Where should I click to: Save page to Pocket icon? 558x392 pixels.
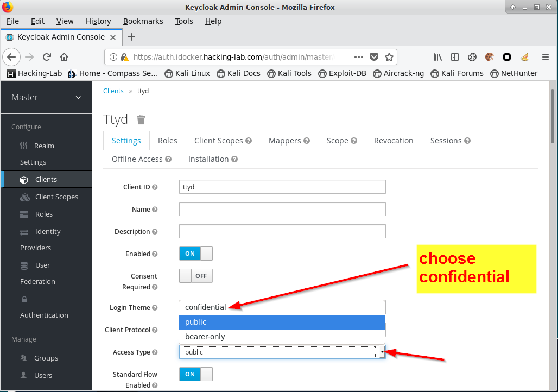pos(373,57)
